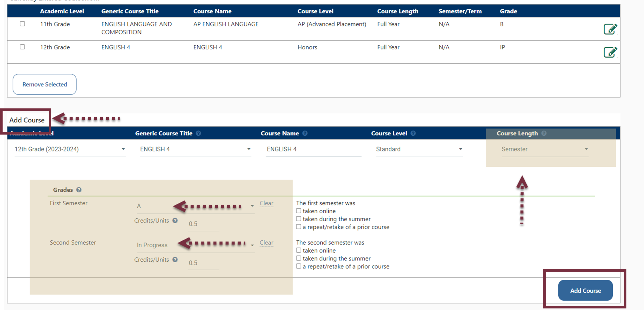Open Course Length help icon

(544, 133)
